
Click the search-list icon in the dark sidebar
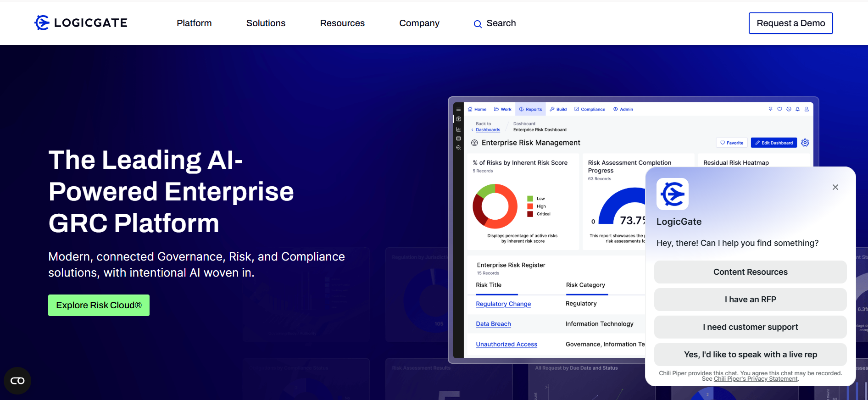pyautogui.click(x=458, y=148)
